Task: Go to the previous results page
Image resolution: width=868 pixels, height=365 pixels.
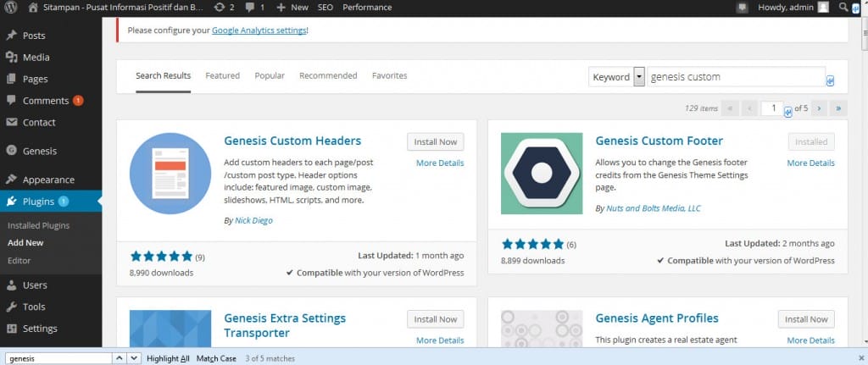Action: 749,108
